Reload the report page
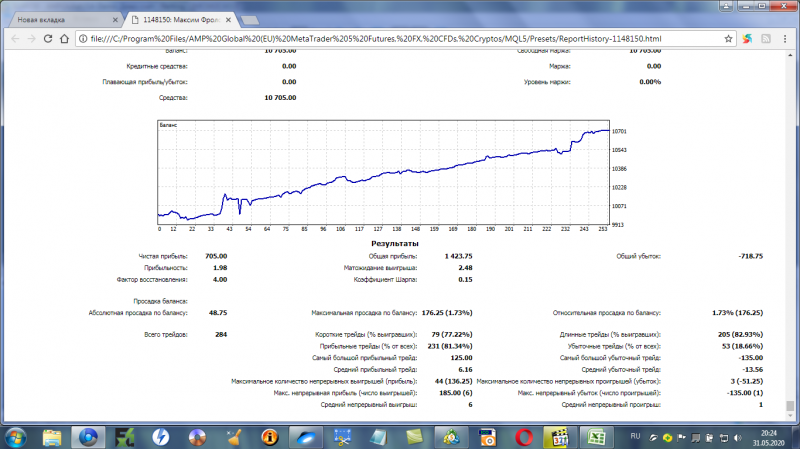The height and width of the screenshot is (449, 800). pyautogui.click(x=48, y=39)
